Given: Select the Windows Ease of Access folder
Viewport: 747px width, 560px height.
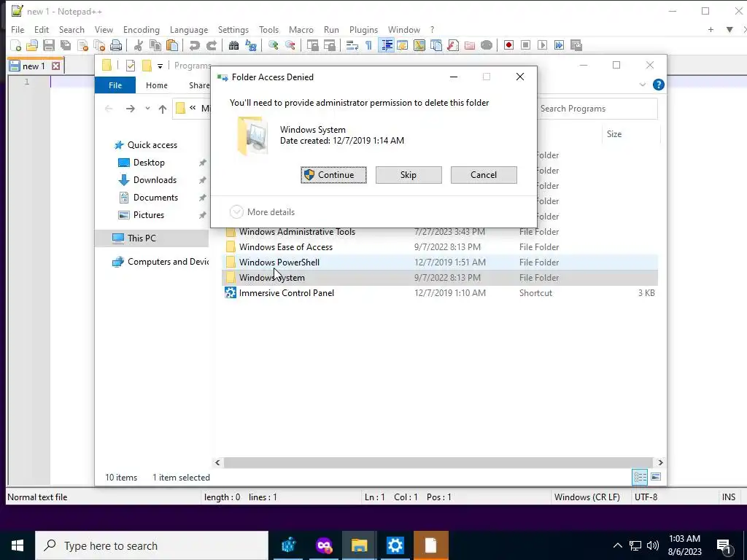Looking at the screenshot, I should [440, 247].
